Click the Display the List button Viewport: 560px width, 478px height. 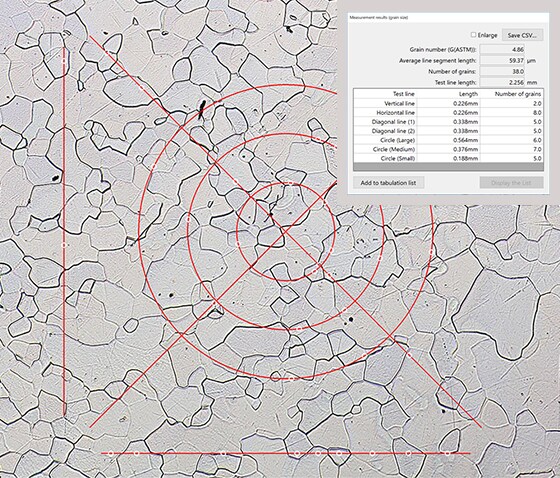(x=511, y=183)
